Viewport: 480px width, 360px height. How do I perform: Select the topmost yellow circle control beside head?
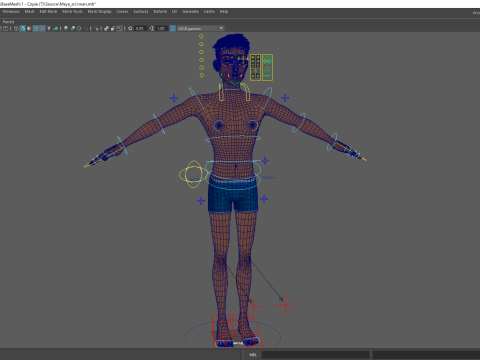click(x=201, y=36)
